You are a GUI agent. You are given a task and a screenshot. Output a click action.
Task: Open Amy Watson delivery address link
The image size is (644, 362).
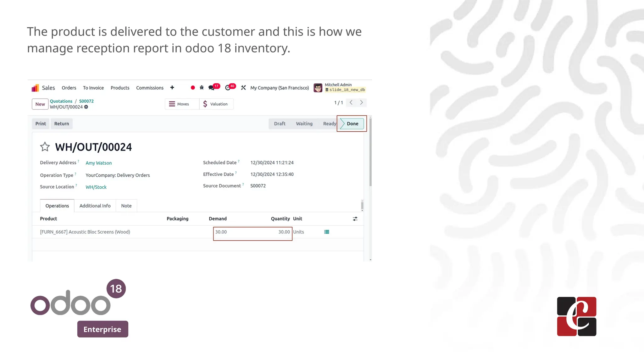pos(99,163)
